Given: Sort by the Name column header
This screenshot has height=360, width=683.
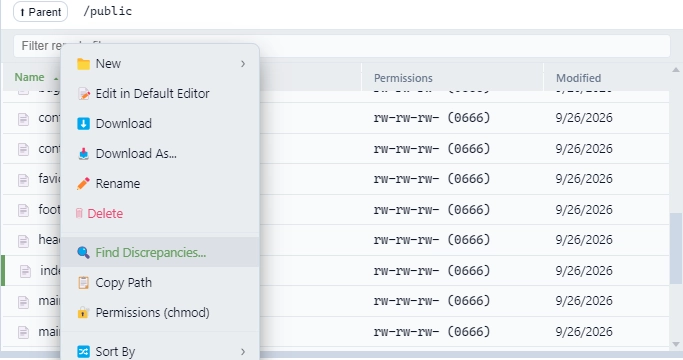Looking at the screenshot, I should (x=29, y=77).
